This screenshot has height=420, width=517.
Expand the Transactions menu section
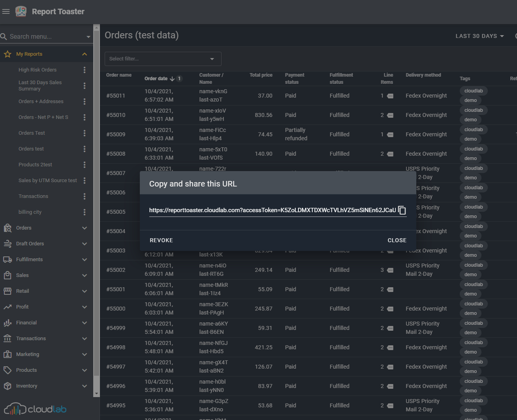click(x=85, y=339)
